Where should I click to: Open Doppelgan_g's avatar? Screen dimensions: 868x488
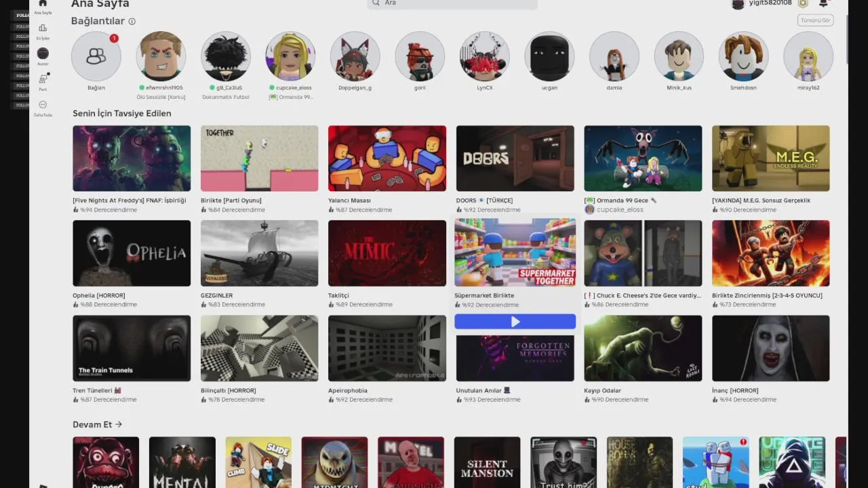point(355,56)
